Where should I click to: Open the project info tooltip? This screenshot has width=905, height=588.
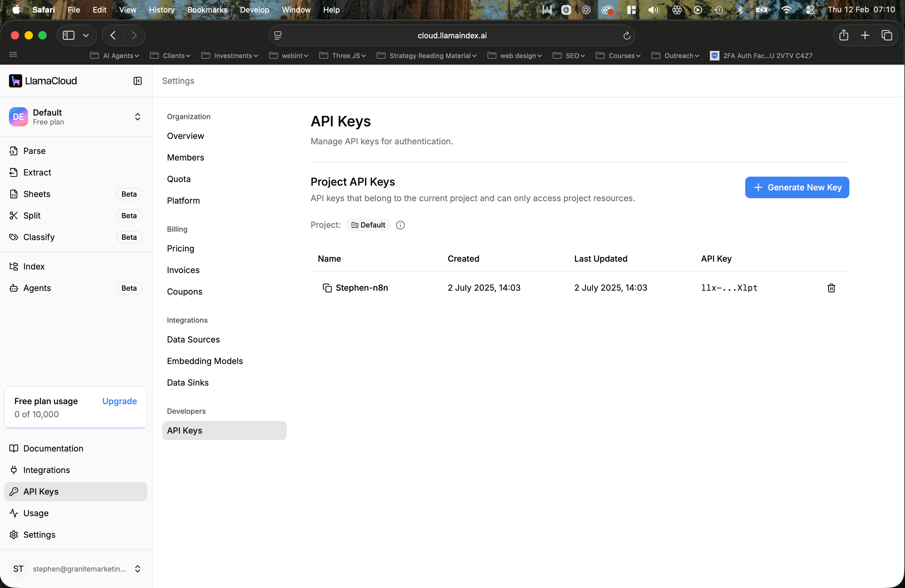point(400,225)
